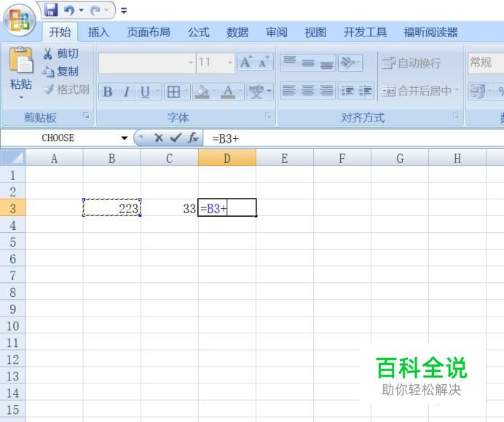Decrease indent
This screenshot has width=504, height=422.
pyautogui.click(x=347, y=90)
